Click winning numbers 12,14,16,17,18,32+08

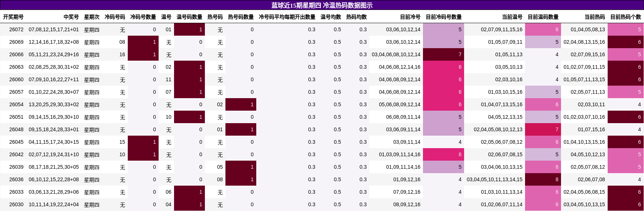pyautogui.click(x=54, y=42)
